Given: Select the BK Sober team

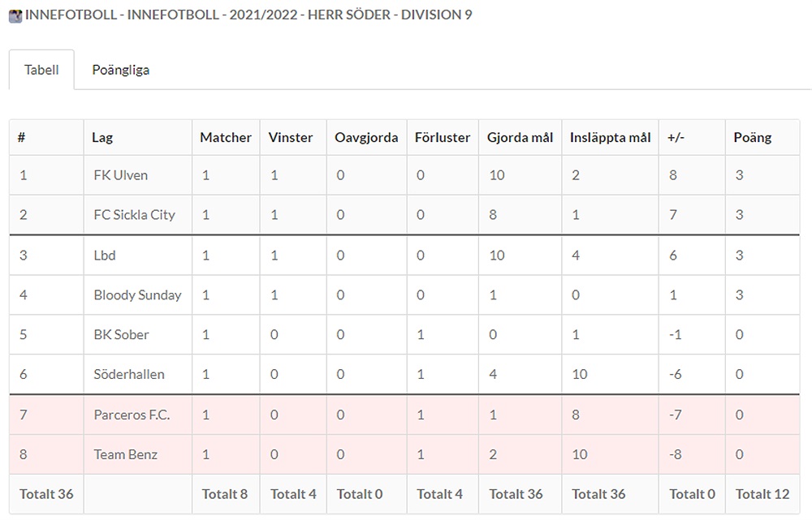Looking at the screenshot, I should coord(121,334).
